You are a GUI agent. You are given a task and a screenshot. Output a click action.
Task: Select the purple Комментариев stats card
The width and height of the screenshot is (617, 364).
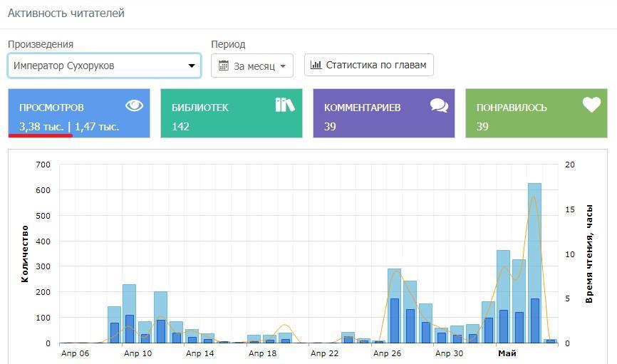[383, 113]
